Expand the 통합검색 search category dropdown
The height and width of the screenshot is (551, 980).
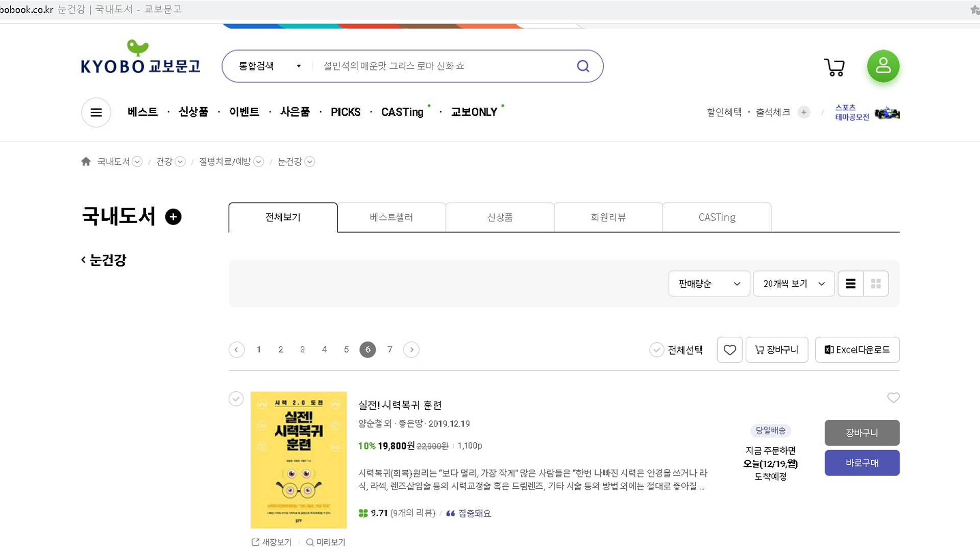pyautogui.click(x=269, y=66)
